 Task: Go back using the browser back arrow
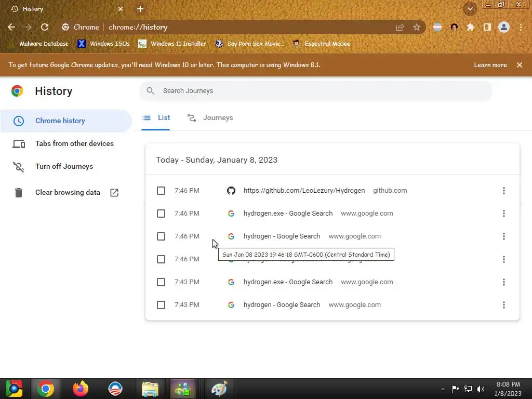pos(11,27)
